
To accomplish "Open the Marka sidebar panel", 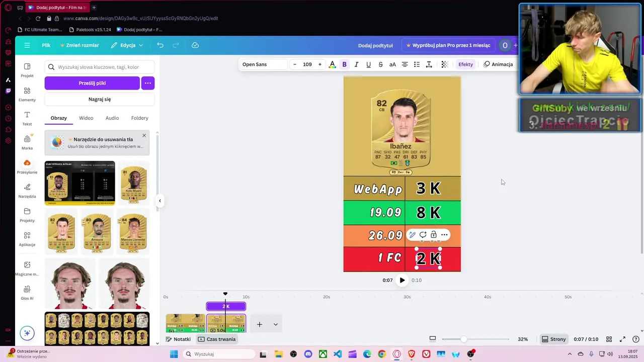I will 27,143.
